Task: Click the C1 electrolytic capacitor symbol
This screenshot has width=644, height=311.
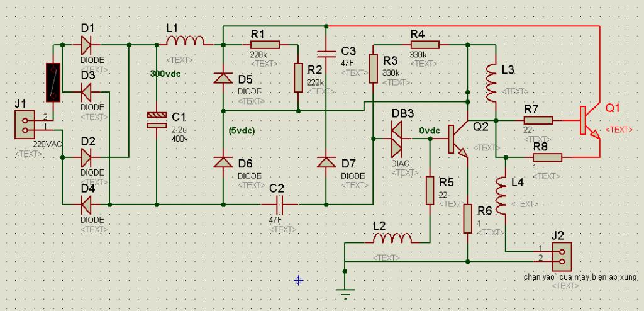Action: 157,119
